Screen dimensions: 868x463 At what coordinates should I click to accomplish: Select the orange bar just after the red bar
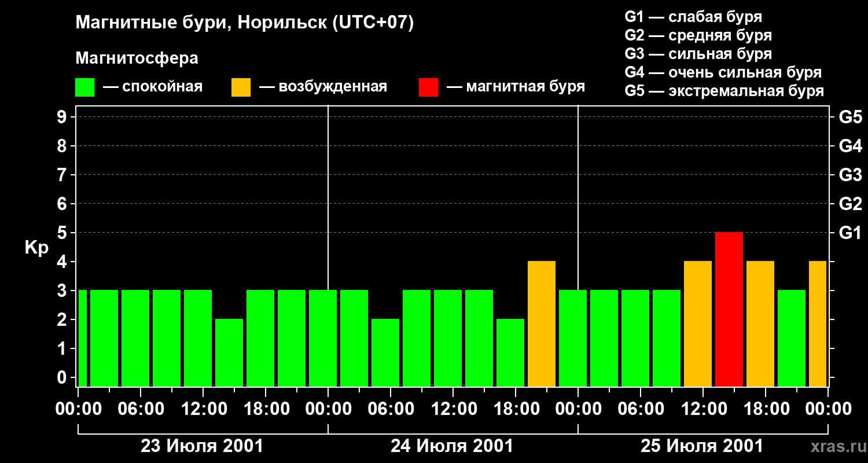point(760,324)
